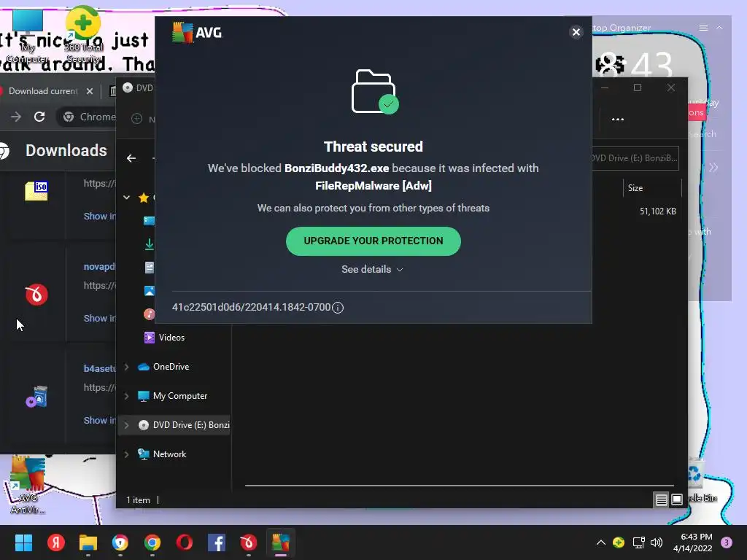The width and height of the screenshot is (747, 560).
Task: Expand DVD Drive tree node
Action: pos(126,425)
